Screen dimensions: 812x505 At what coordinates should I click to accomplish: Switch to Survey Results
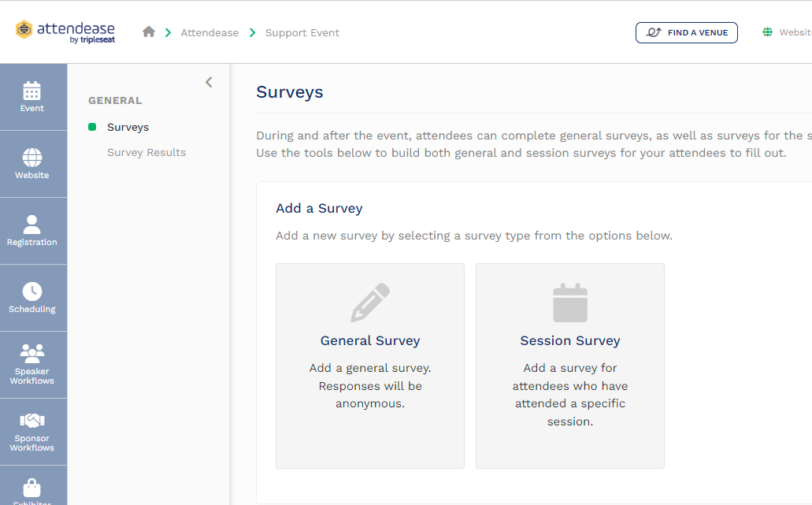pyautogui.click(x=146, y=152)
